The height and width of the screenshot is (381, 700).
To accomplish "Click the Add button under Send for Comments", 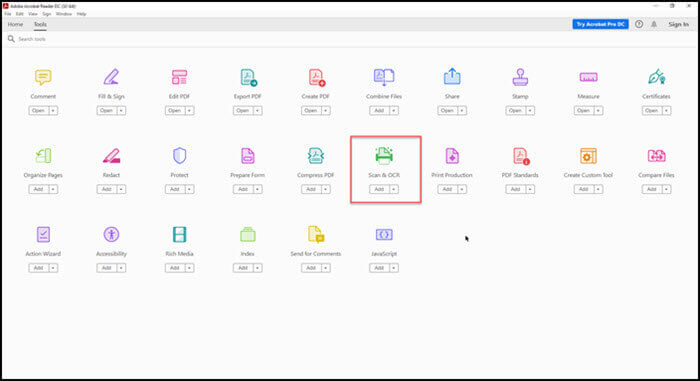I will pyautogui.click(x=311, y=268).
